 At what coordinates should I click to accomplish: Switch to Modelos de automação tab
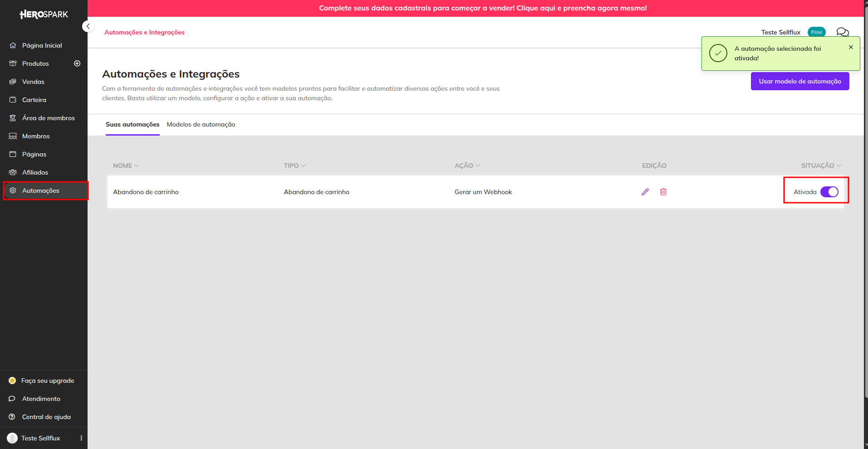[x=201, y=124]
